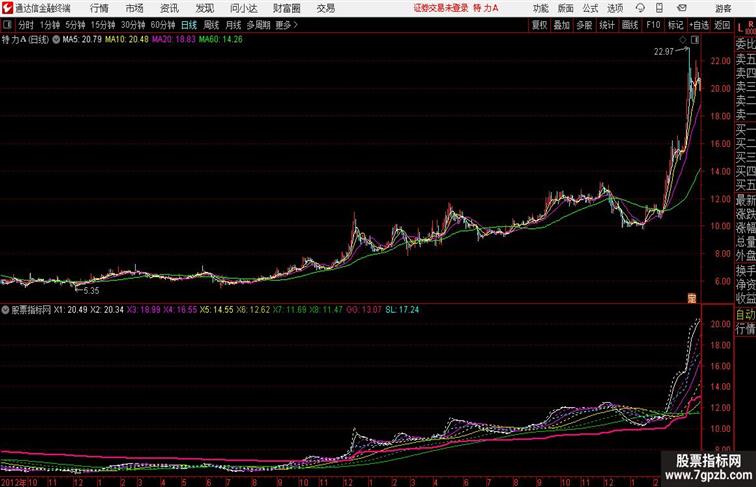Screen dimensions: 756x487
Task: Click the 通达信 red logo icon
Action: pos(7,8)
